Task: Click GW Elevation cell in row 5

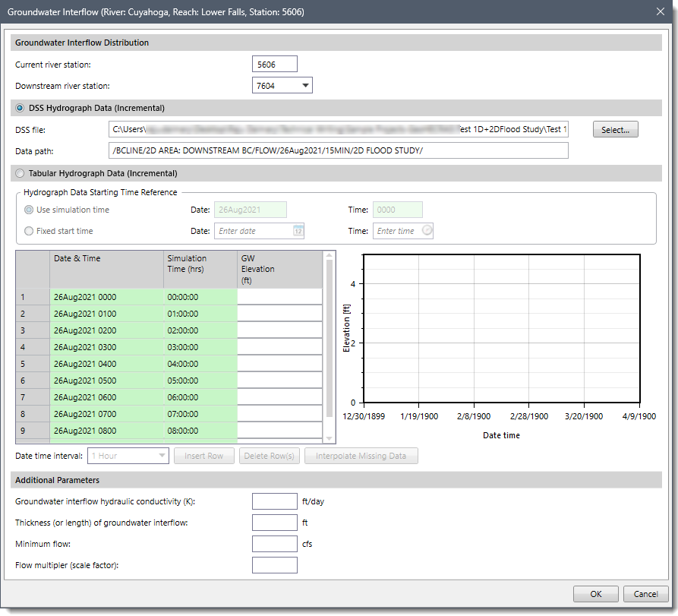Action: point(279,364)
